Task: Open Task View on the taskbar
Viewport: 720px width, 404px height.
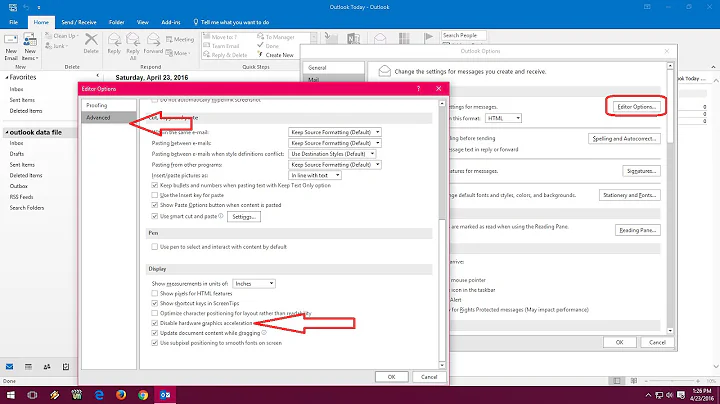Action: point(32,395)
